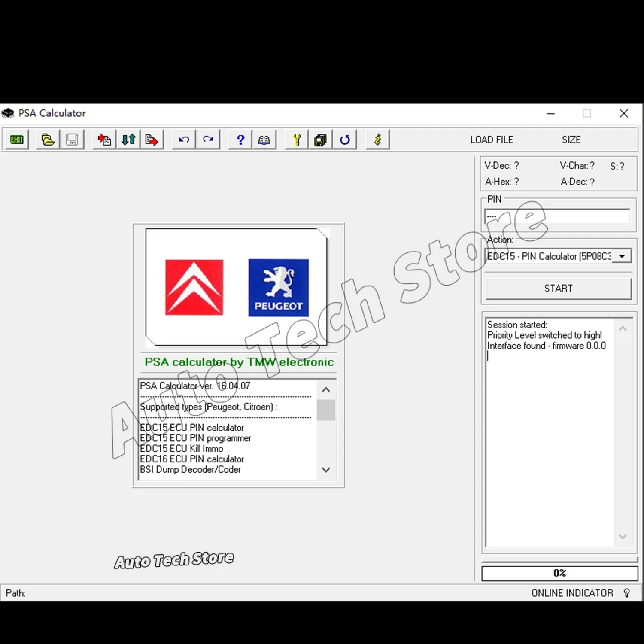644x644 pixels.
Task: Click the LOAD FILE menu label
Action: click(x=491, y=139)
